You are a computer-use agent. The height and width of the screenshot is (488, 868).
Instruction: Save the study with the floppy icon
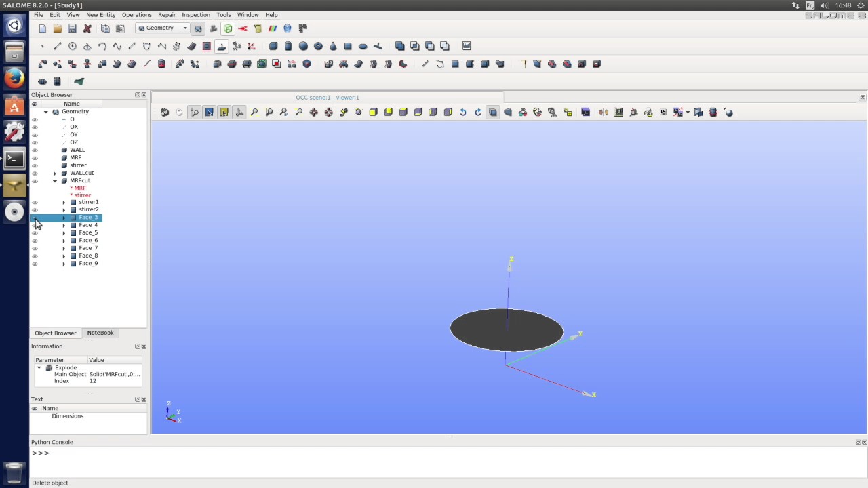click(73, 28)
